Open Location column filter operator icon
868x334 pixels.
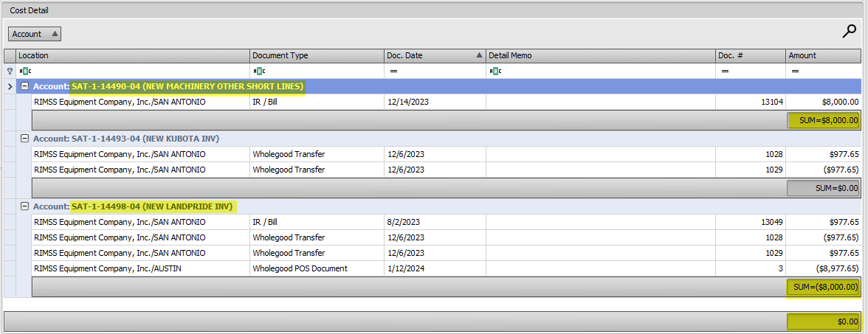pos(25,71)
